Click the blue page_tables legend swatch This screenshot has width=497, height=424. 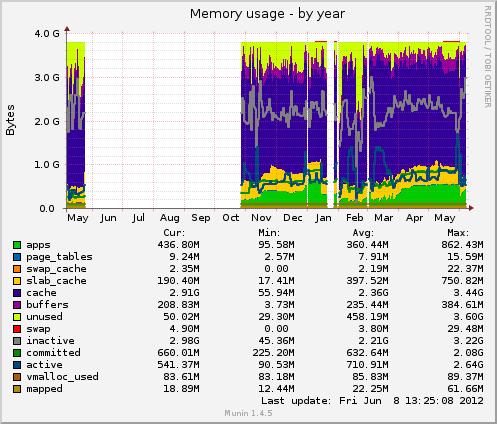(x=17, y=257)
